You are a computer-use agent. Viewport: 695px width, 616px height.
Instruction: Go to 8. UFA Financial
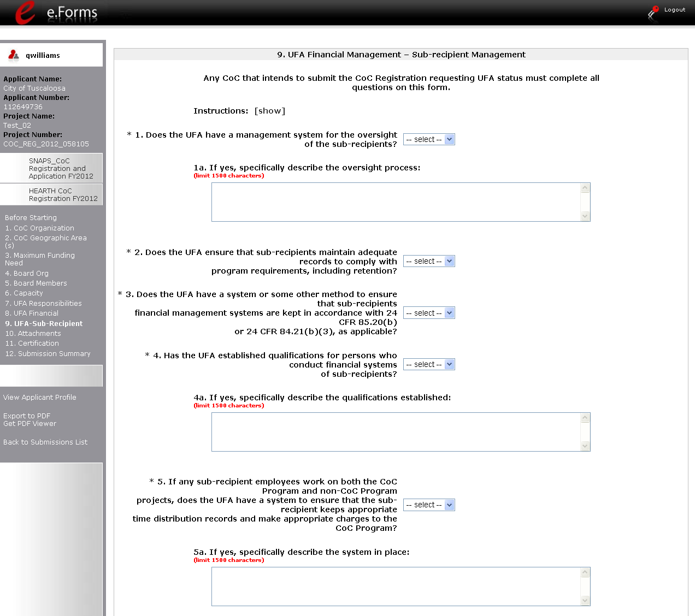tap(32, 313)
